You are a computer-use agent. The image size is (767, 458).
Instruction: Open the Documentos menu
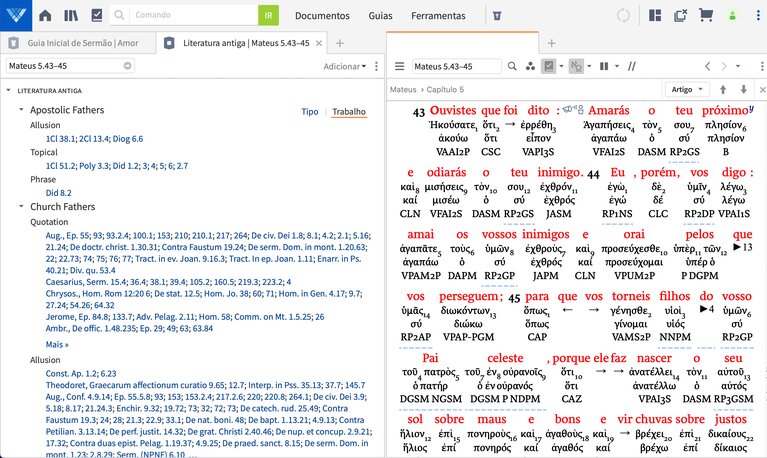[x=322, y=16]
